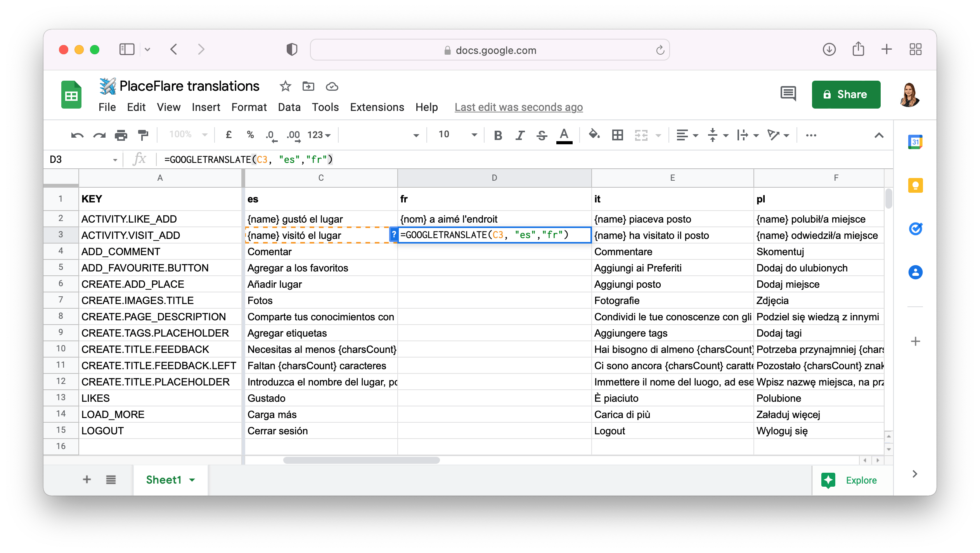
Task: Toggle strikethrough formatting
Action: [542, 135]
